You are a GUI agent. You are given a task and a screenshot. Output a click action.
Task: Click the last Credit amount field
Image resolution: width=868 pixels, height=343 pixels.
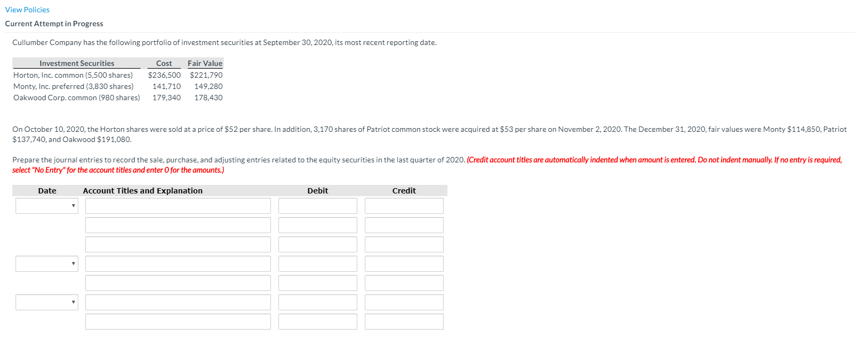tap(404, 321)
